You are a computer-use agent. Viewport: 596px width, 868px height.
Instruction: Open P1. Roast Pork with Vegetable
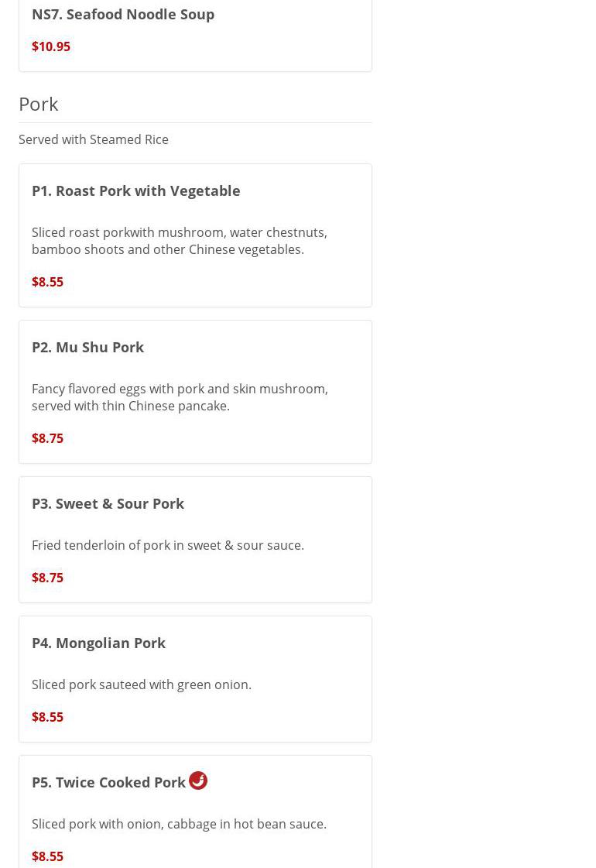136,190
